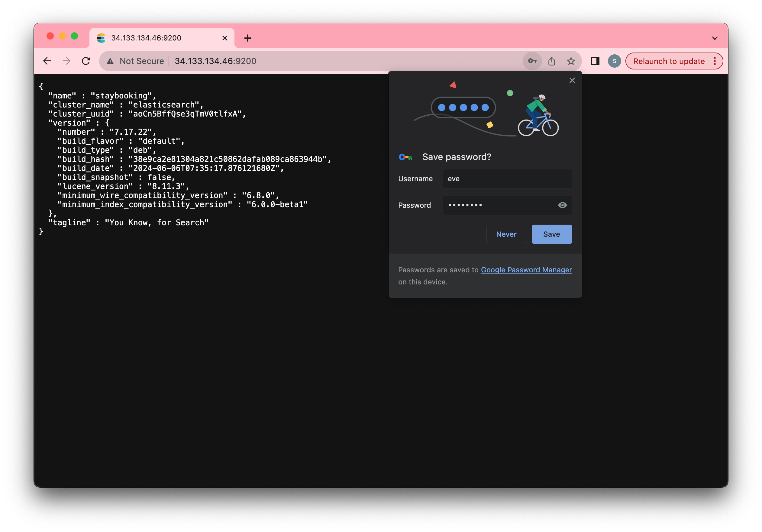This screenshot has width=762, height=532.
Task: Click the Not Secure warning icon
Action: (x=110, y=61)
